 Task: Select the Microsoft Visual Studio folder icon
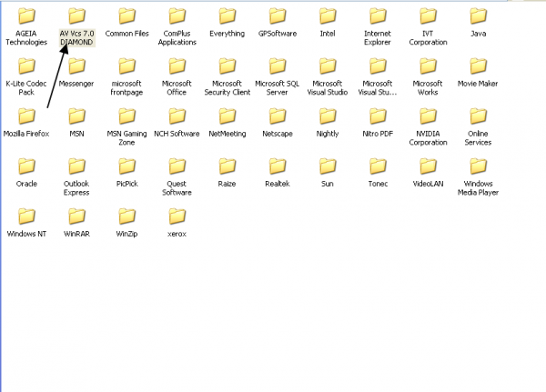[328, 66]
